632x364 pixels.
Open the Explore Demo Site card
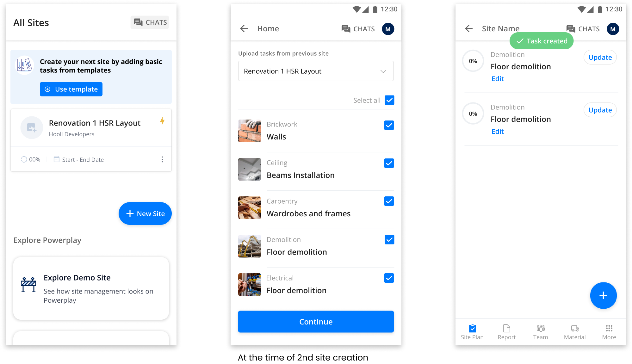pos(91,288)
